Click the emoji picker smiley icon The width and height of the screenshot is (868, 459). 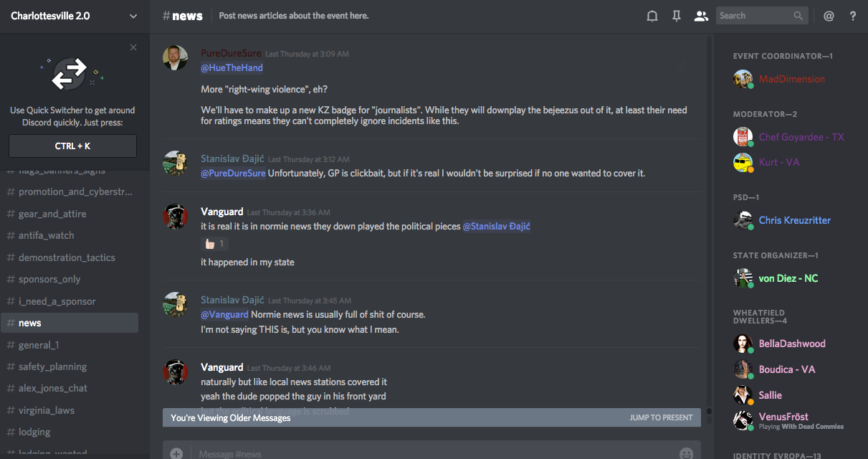(x=687, y=453)
